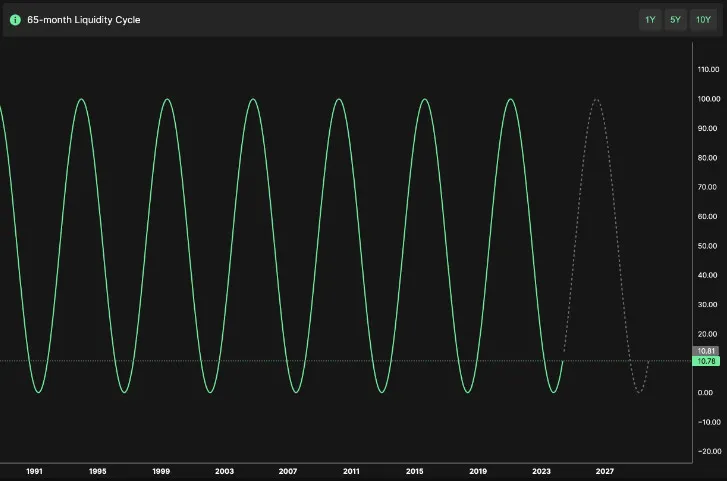
Task: Click the 110.00 price axis label
Action: point(709,70)
